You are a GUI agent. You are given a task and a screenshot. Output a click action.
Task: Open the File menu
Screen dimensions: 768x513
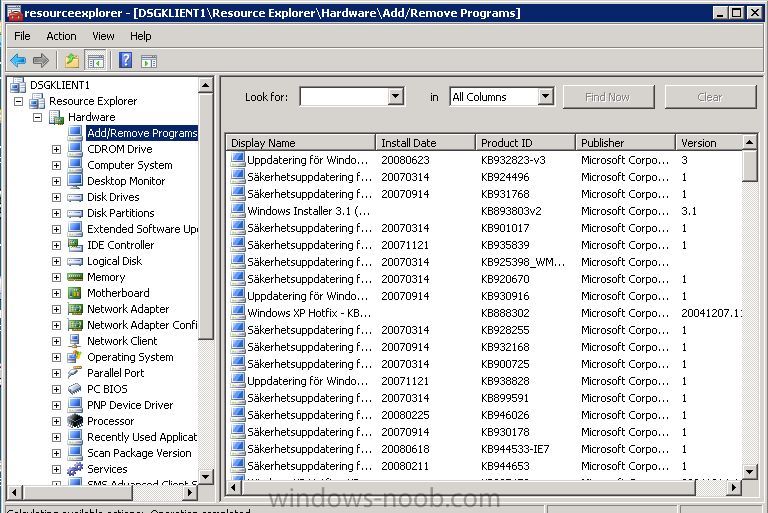click(22, 36)
